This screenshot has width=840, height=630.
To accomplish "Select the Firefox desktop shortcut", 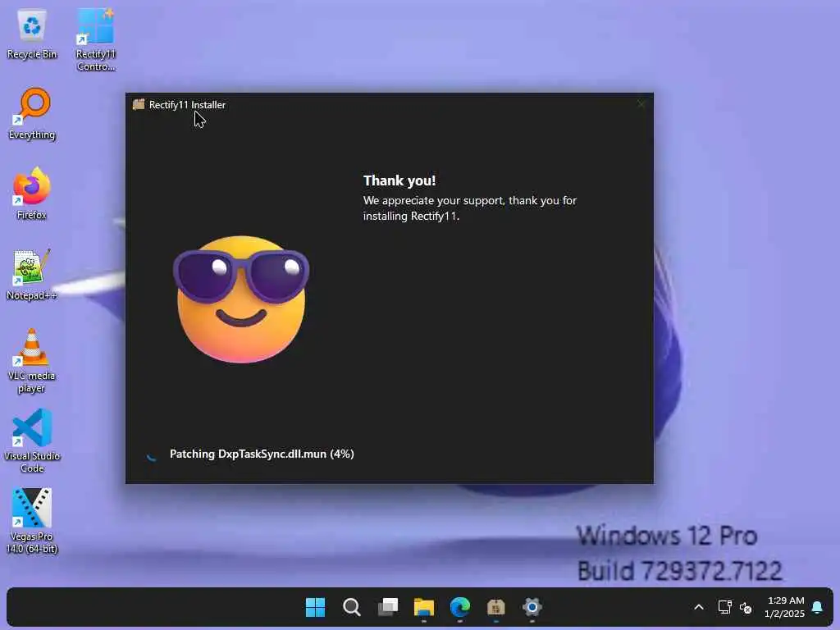I will click(x=32, y=194).
